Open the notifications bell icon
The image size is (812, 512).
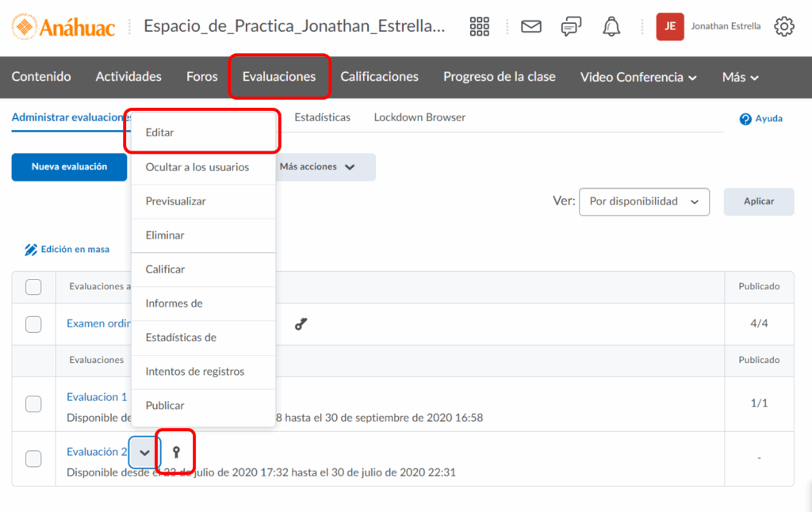point(611,26)
